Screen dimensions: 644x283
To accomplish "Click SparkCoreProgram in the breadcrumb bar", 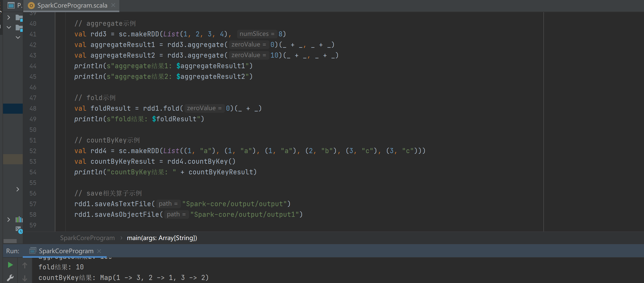I will pos(87,238).
